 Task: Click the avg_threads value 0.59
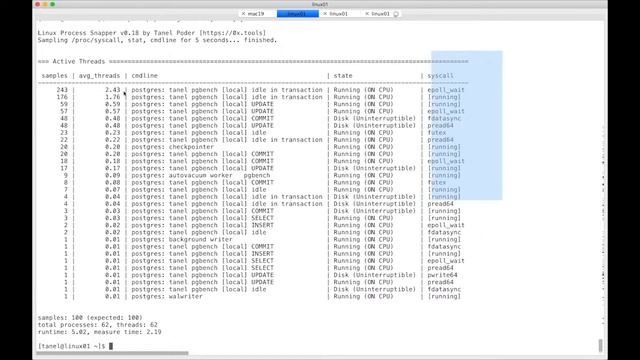[x=113, y=104]
